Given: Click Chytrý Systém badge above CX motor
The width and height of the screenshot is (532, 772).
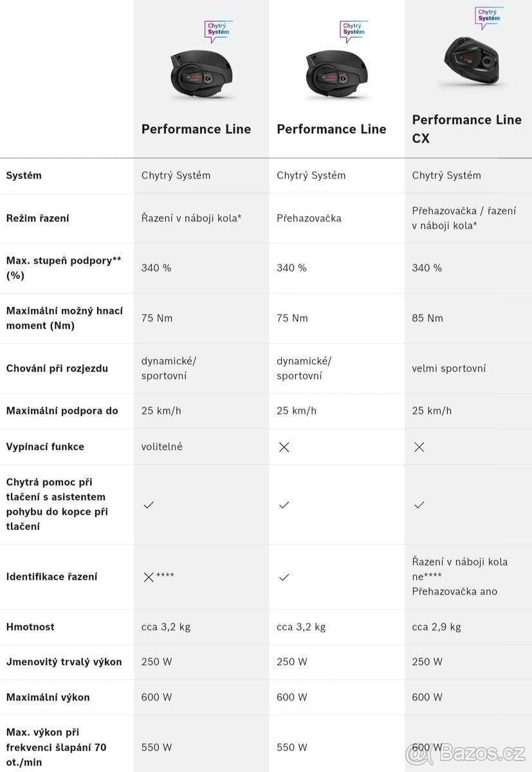Looking at the screenshot, I should (x=488, y=16).
